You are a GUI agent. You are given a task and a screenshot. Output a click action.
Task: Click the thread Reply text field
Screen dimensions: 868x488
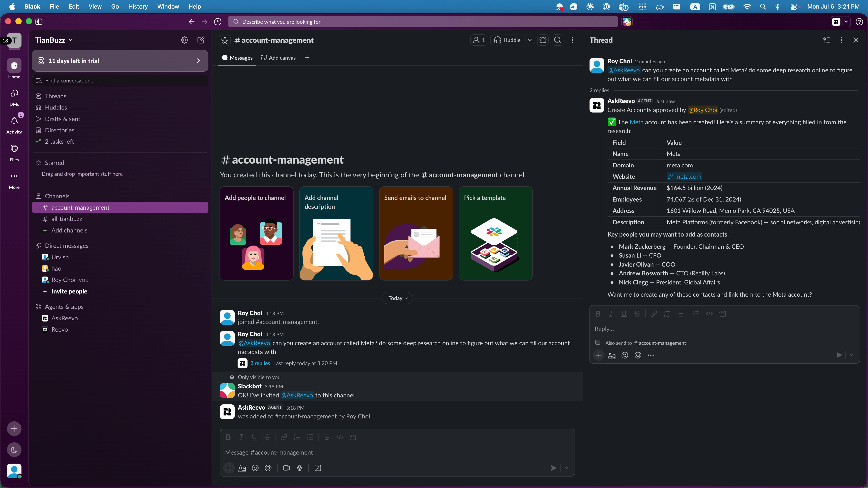[724, 329]
